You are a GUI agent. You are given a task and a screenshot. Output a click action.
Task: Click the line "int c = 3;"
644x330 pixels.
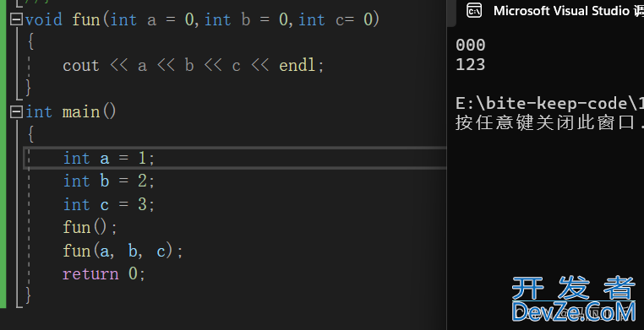109,204
